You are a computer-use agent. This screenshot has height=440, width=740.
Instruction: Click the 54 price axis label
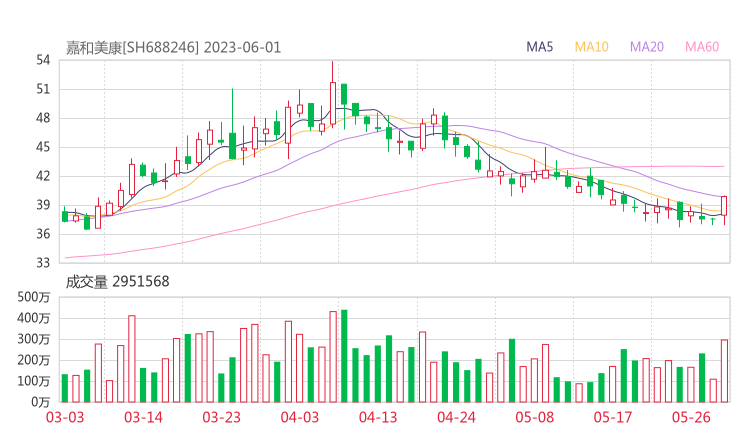coord(43,60)
